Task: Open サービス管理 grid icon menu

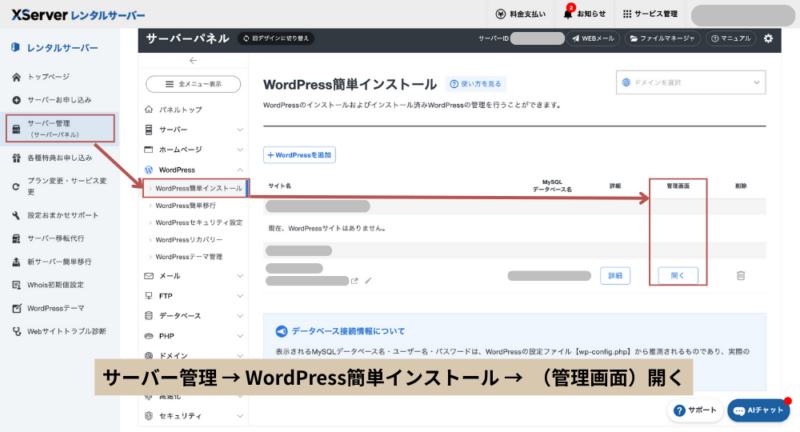Action: pos(628,14)
